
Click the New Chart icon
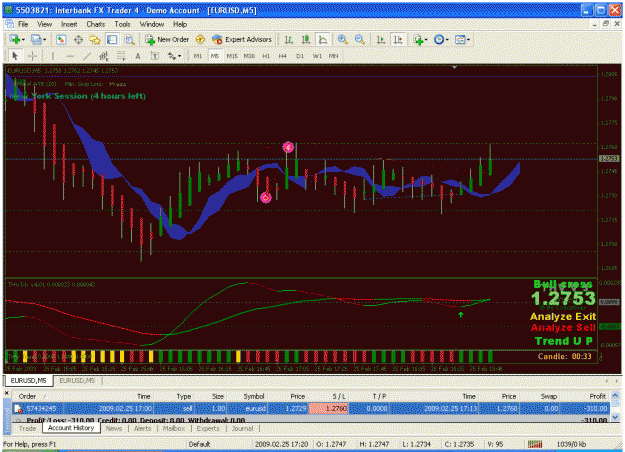point(15,39)
